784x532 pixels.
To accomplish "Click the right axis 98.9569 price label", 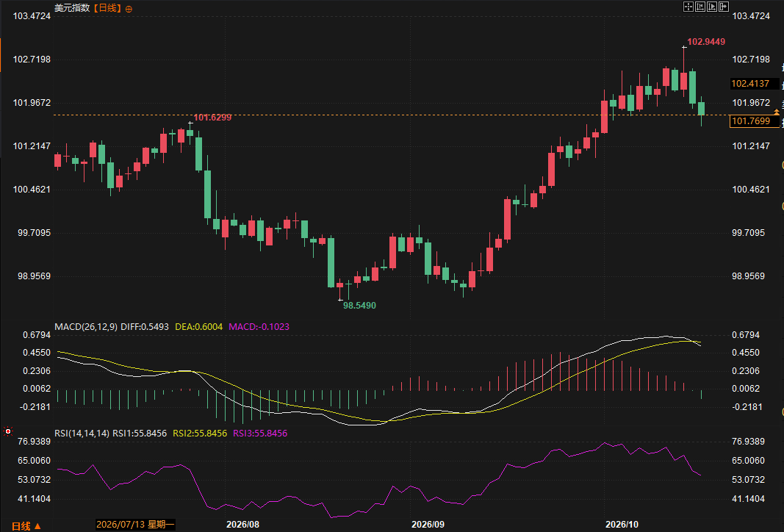I will [x=749, y=276].
